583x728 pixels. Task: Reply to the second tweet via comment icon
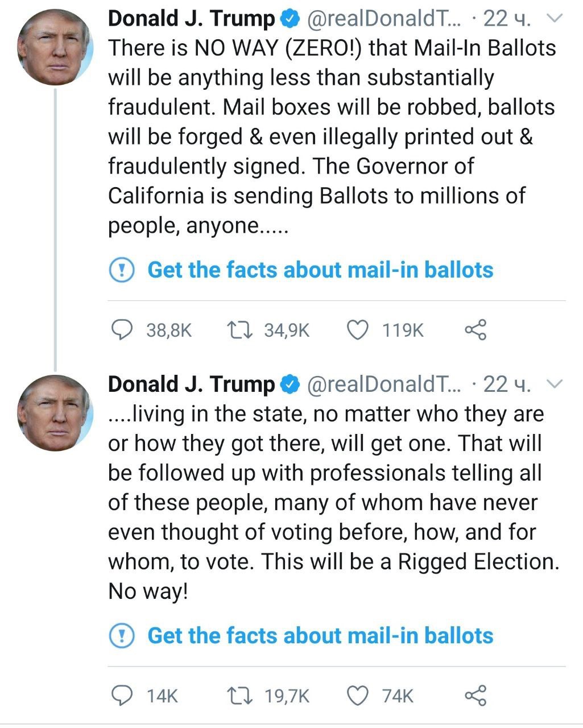[121, 696]
